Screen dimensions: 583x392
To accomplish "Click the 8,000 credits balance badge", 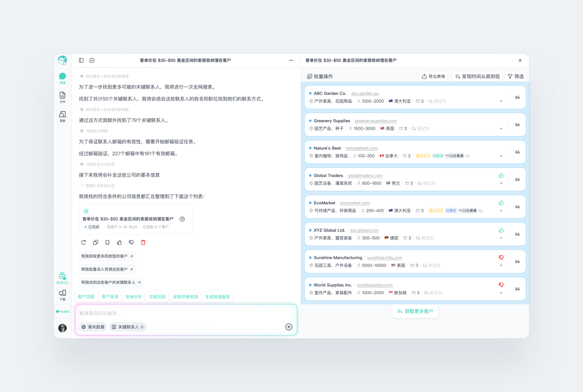I will click(x=62, y=311).
